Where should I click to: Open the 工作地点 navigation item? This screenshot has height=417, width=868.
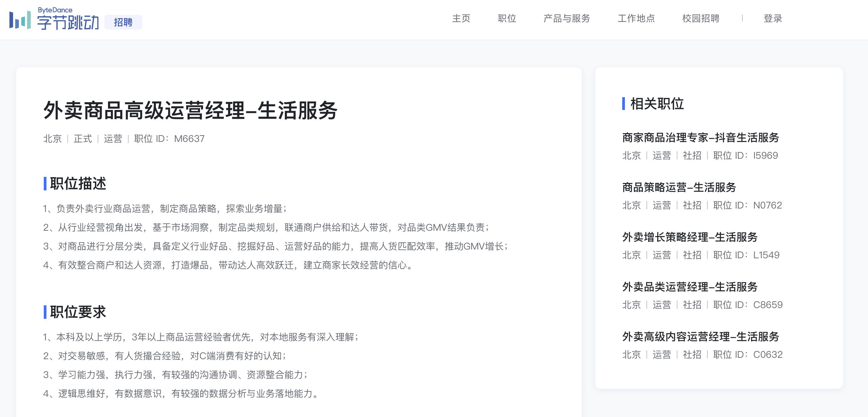(636, 19)
